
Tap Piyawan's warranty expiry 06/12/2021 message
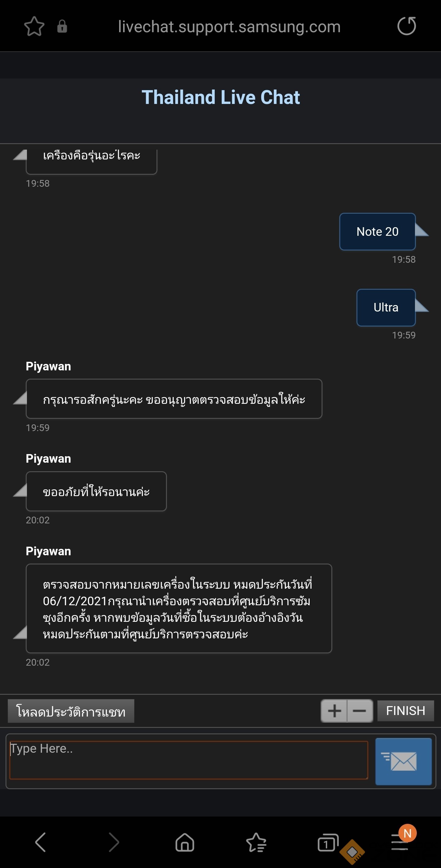[x=179, y=609]
